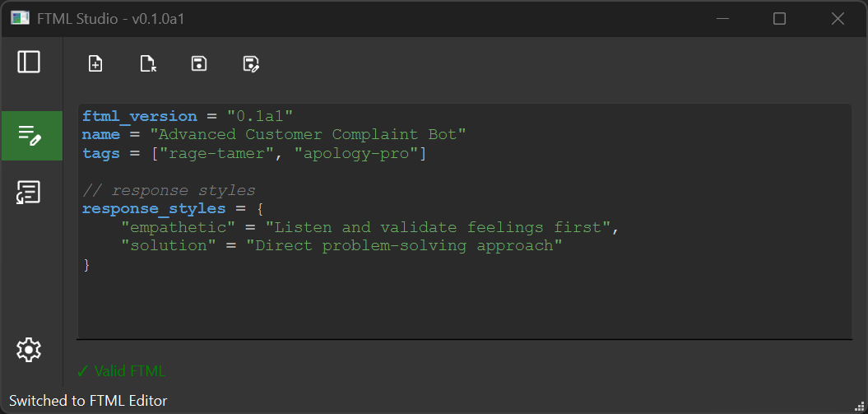Switch to the FTML Editor view
Screen dimensions: 868x414
point(31,136)
